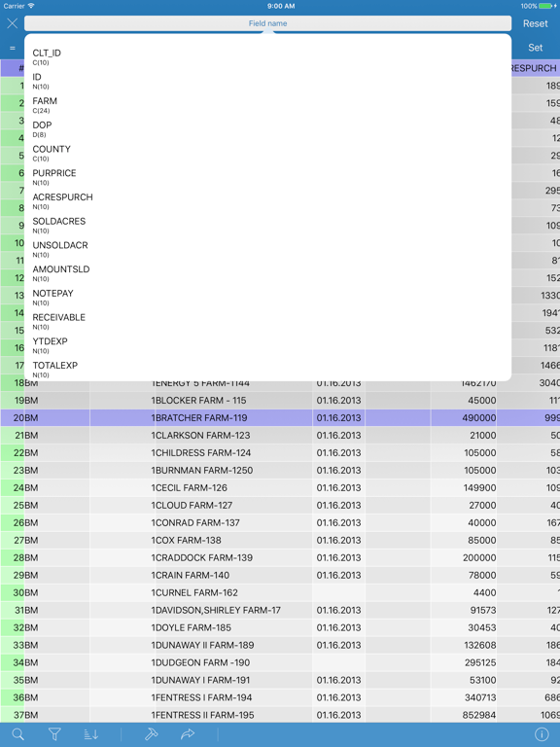Tap the Field name input box
560x747 pixels.
pyautogui.click(x=267, y=23)
